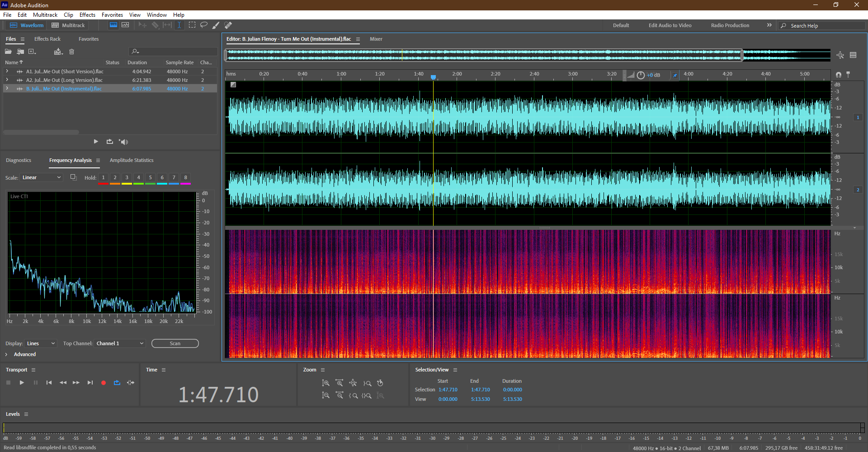Expand the Advanced section
This screenshot has width=868, height=452.
(x=6, y=354)
